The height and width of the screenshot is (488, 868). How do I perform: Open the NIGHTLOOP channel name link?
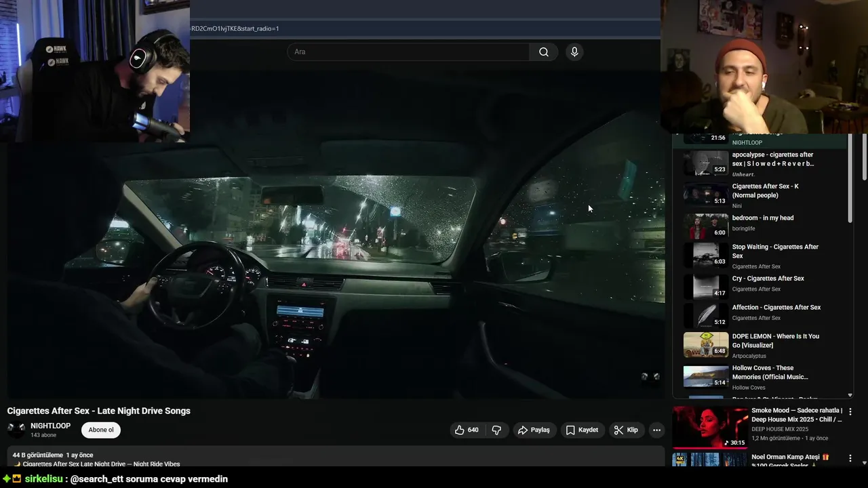point(50,426)
